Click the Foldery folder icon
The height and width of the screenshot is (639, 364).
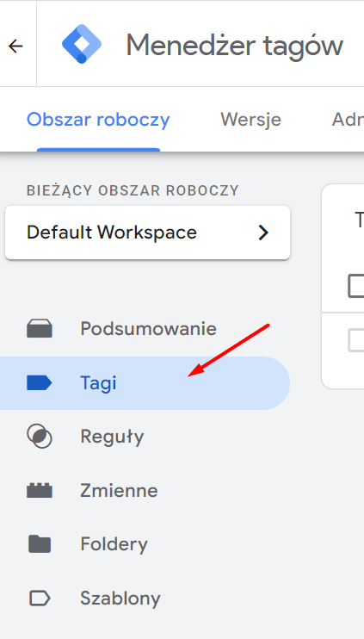click(40, 544)
